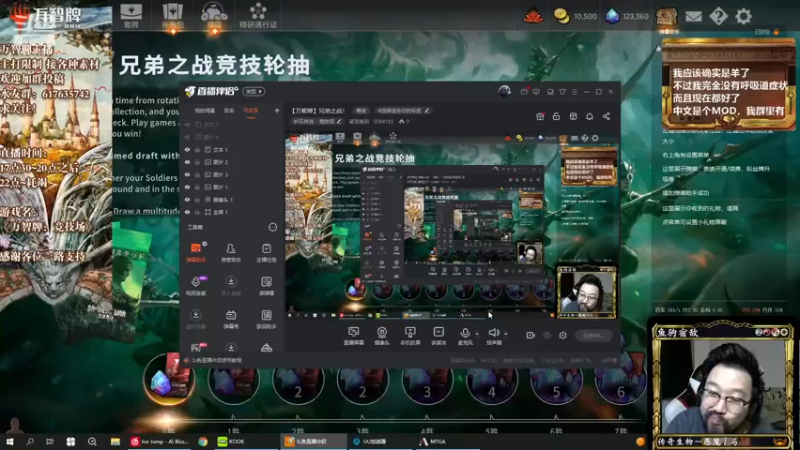The width and height of the screenshot is (800, 450).
Task: Click the gems balance 123,360
Action: [627, 16]
